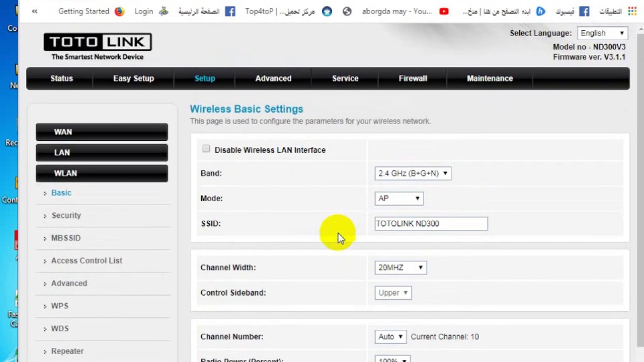Open WDS settings link
Screen dimensions: 644x362
pos(60,329)
